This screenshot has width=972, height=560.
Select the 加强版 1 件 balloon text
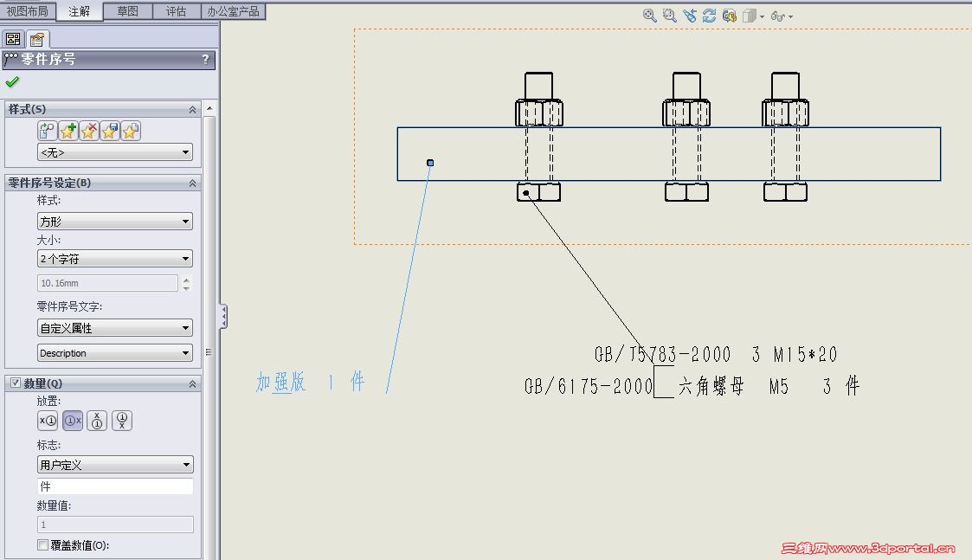coord(311,382)
